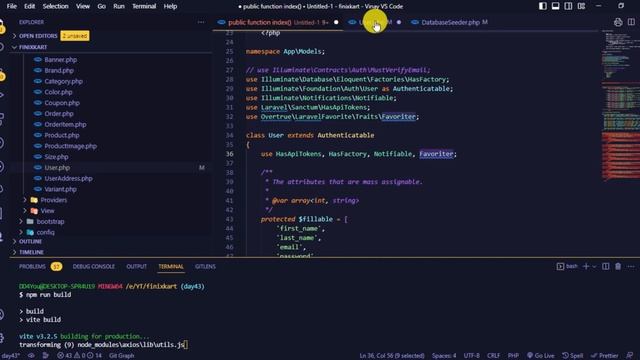This screenshot has width=640, height=360.
Task: Open Explorer more actions ellipsis
Action: pyautogui.click(x=201, y=22)
